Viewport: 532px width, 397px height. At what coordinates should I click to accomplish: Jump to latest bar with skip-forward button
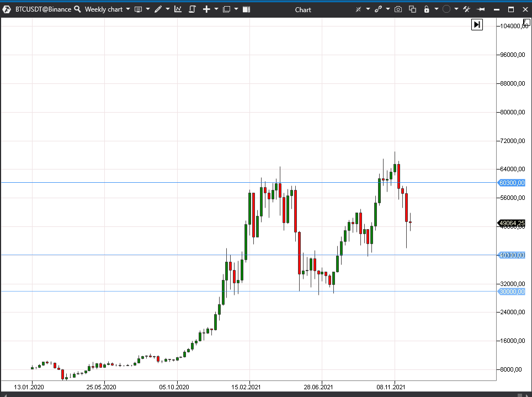point(477,24)
